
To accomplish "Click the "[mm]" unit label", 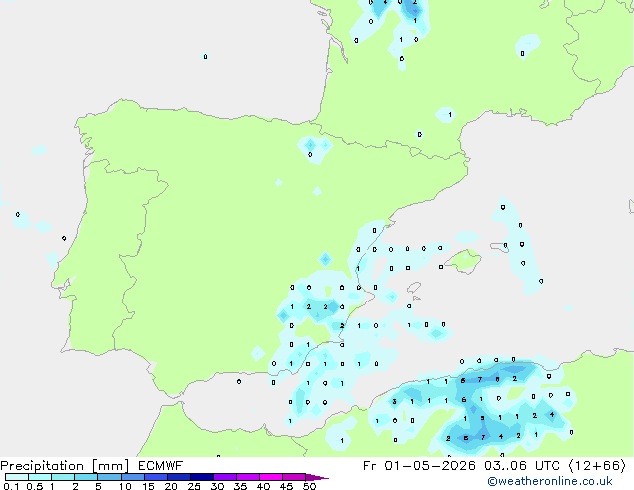I will point(110,466).
